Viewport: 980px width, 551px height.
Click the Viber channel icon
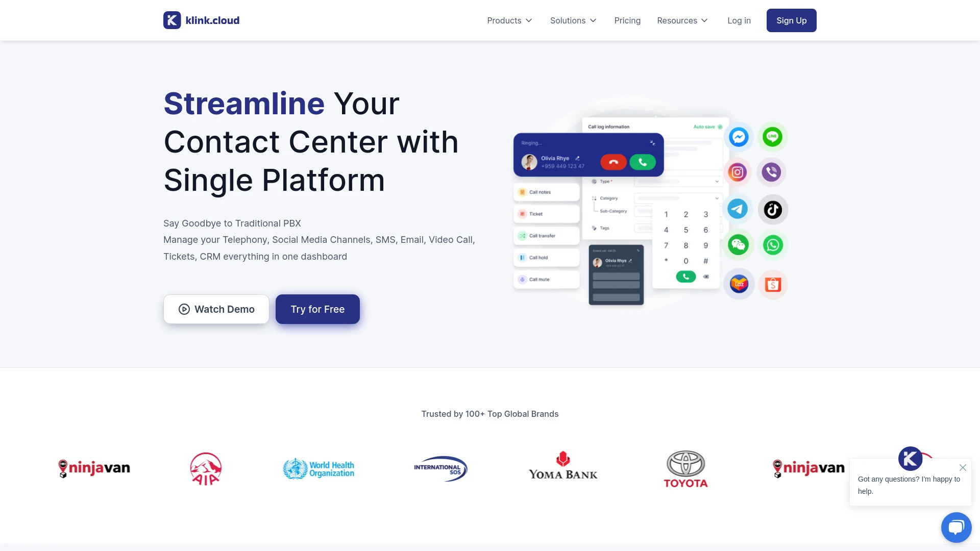772,172
